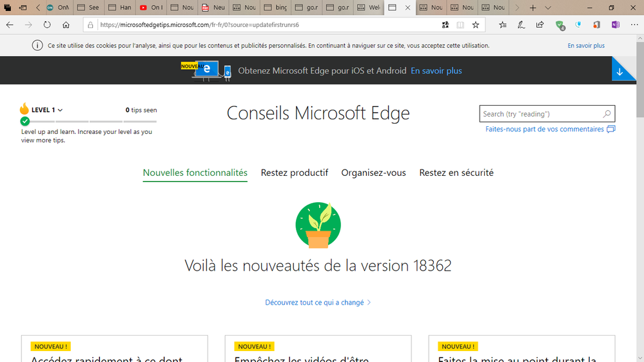Switch to the Wel tab
Viewport: 644px width, 362px height.
pos(369,7)
